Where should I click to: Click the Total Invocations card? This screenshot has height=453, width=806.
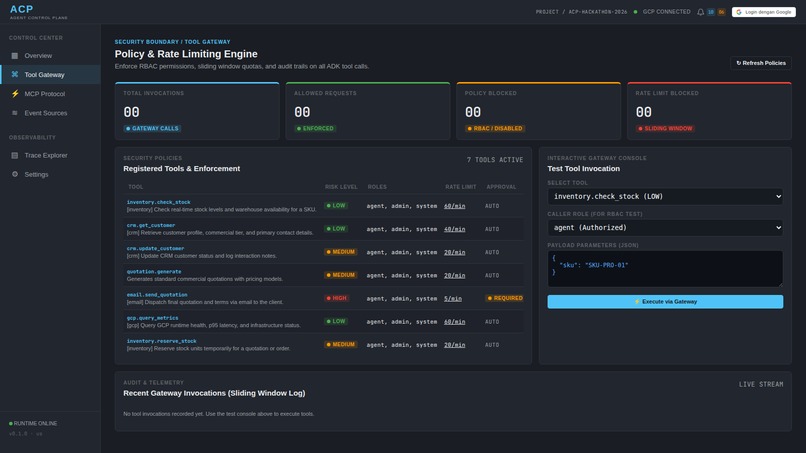197,111
